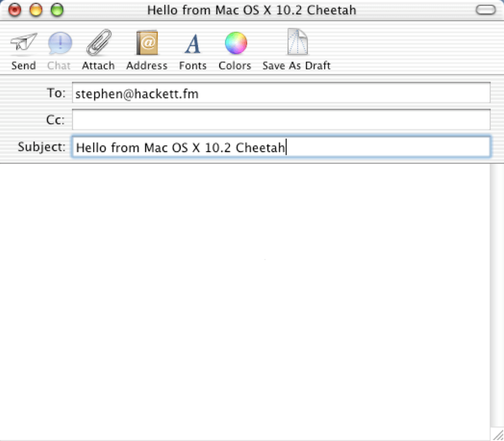The height and width of the screenshot is (441, 504).
Task: Focus the empty Cc field
Action: pos(281,120)
